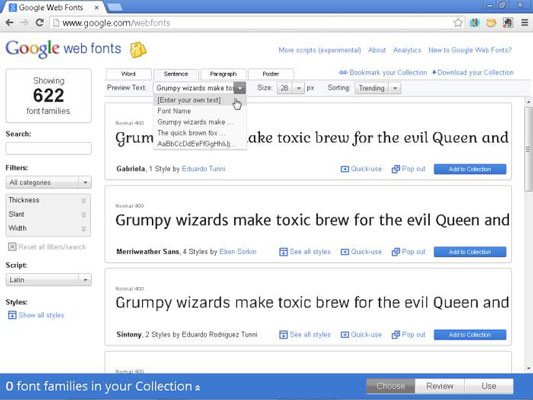
Task: Click the Reset all filters X icon
Action: coord(12,247)
